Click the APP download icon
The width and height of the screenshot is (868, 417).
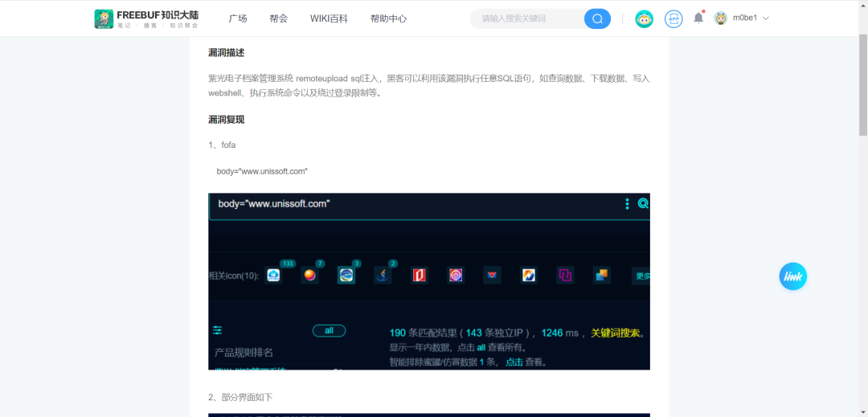coord(674,18)
